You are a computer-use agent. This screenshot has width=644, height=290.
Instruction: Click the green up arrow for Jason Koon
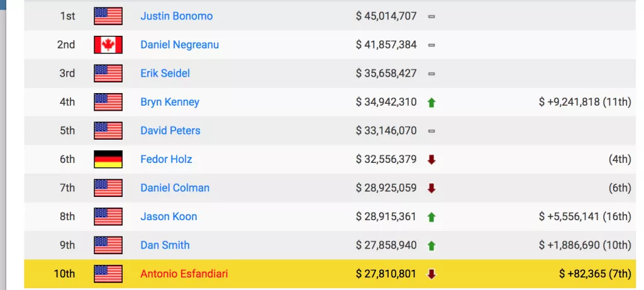pyautogui.click(x=431, y=216)
